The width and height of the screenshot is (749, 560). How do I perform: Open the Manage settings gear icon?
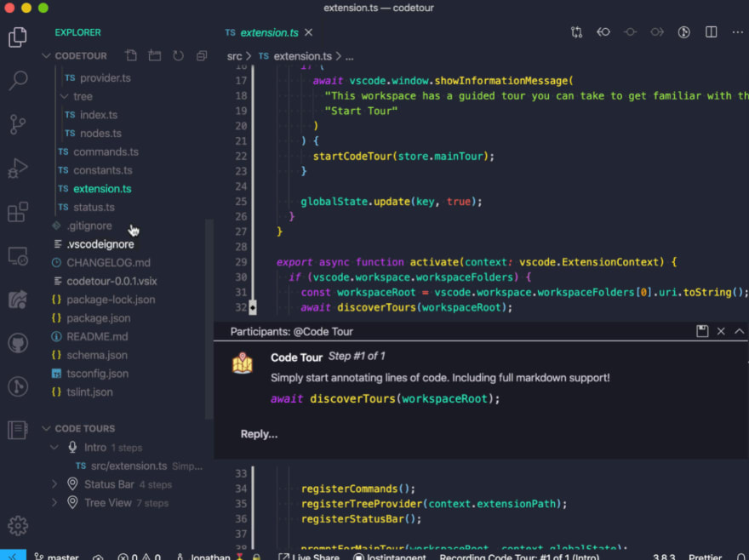[18, 526]
